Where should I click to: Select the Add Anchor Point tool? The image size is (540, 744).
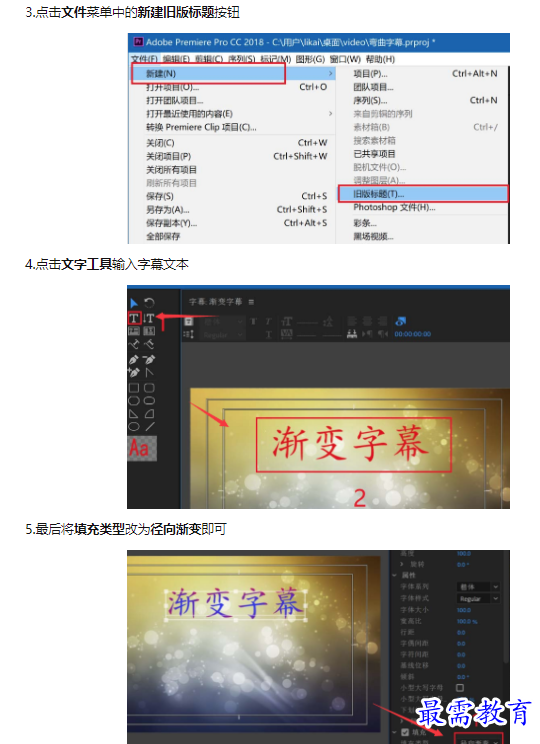(134, 372)
